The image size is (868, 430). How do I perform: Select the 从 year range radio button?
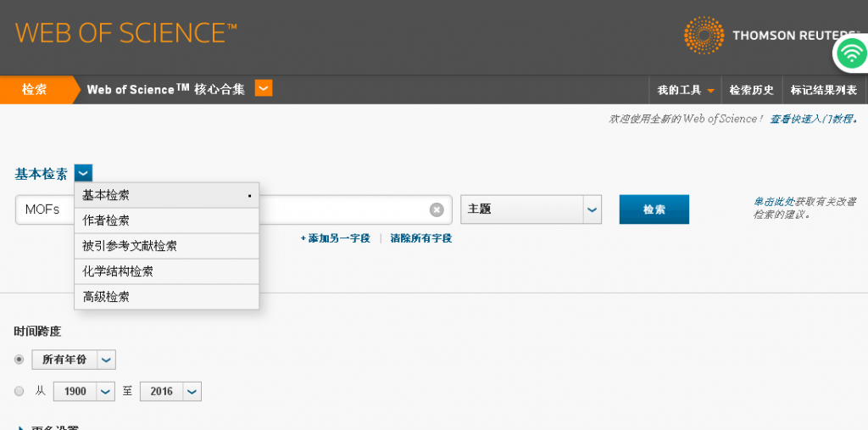pyautogui.click(x=19, y=391)
